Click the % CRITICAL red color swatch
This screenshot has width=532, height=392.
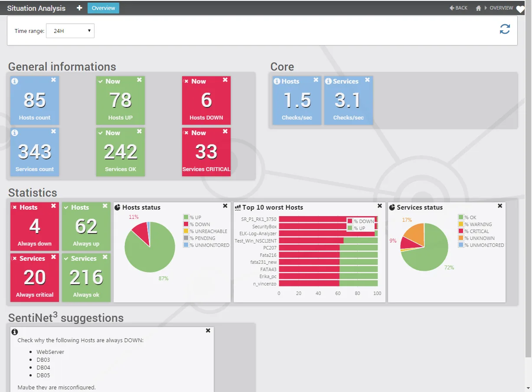461,231
